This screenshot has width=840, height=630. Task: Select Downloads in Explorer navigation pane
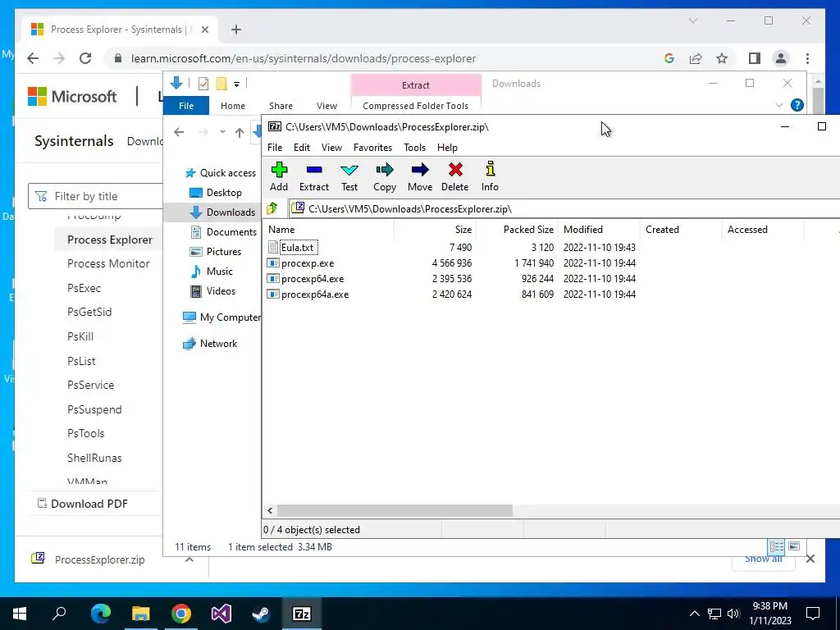tap(222, 212)
